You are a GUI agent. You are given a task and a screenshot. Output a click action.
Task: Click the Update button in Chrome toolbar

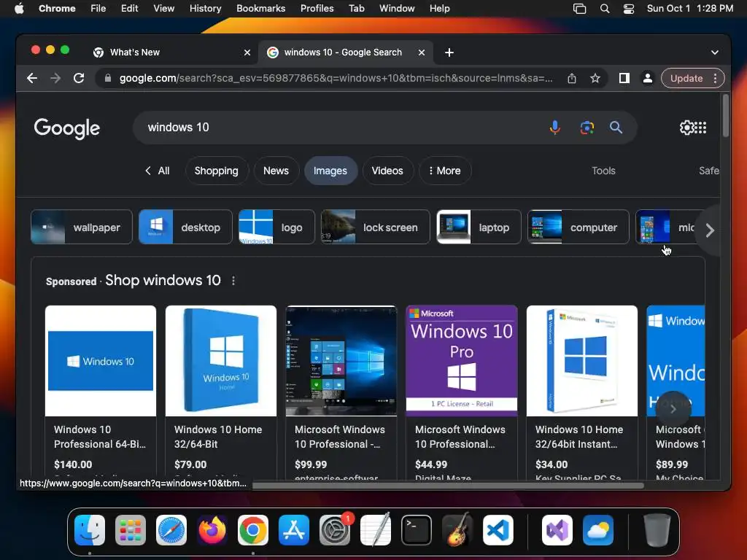click(x=686, y=78)
